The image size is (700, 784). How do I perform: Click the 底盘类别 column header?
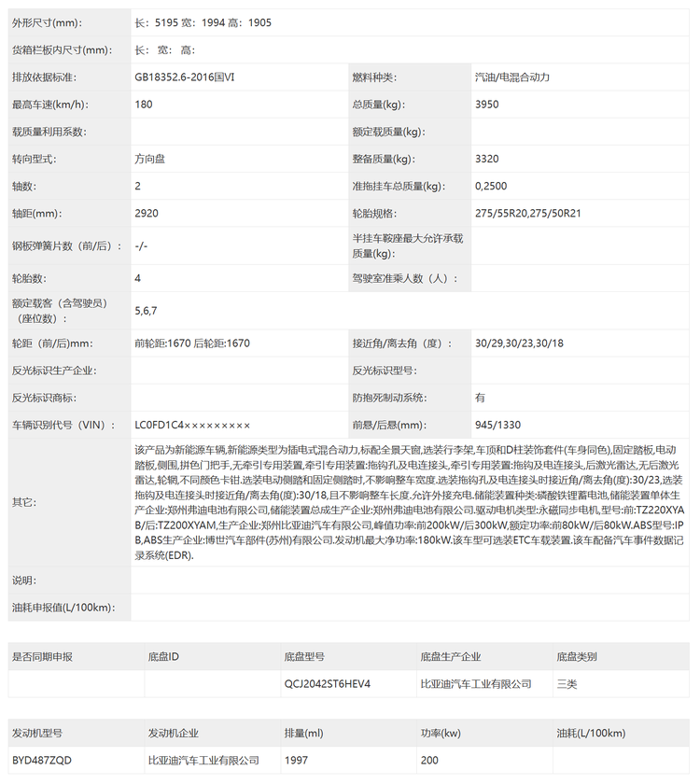point(577,657)
